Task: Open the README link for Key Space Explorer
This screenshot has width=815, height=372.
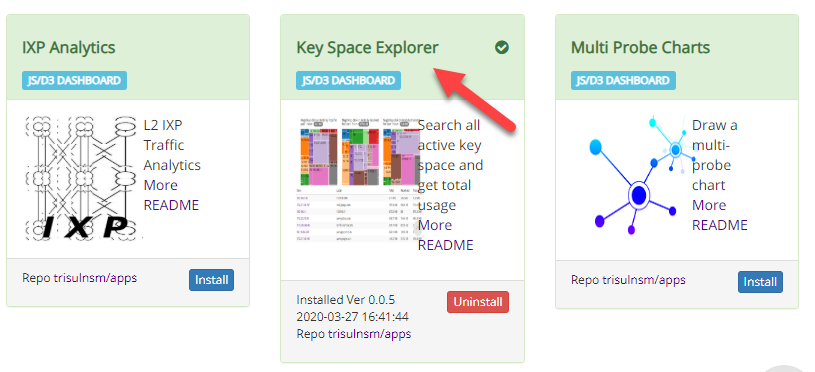Action: pos(445,245)
